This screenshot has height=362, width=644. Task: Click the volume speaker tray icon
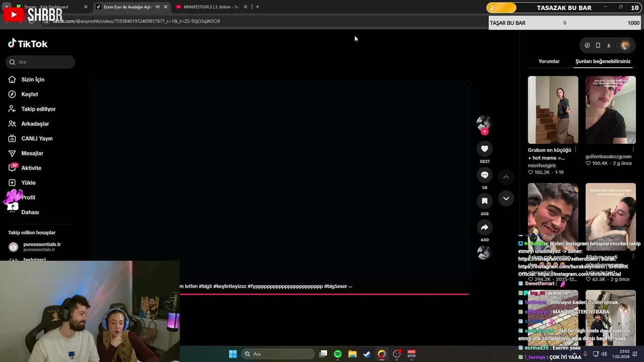coord(604,354)
